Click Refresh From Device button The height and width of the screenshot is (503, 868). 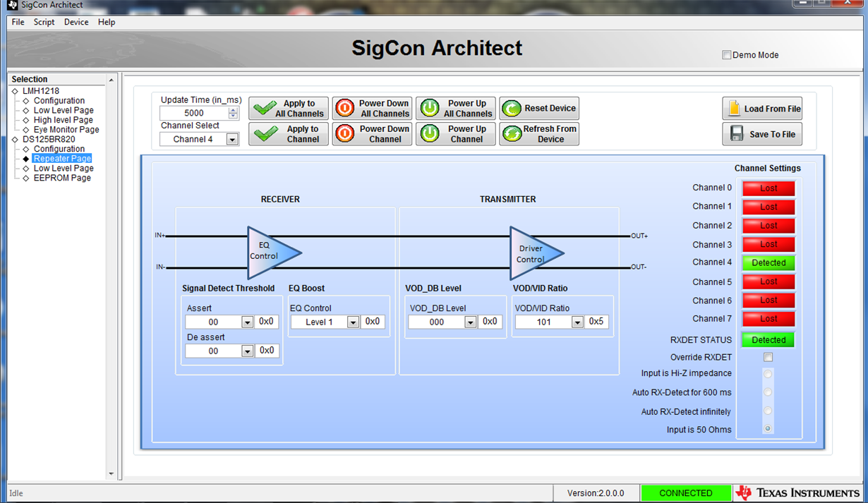[539, 134]
